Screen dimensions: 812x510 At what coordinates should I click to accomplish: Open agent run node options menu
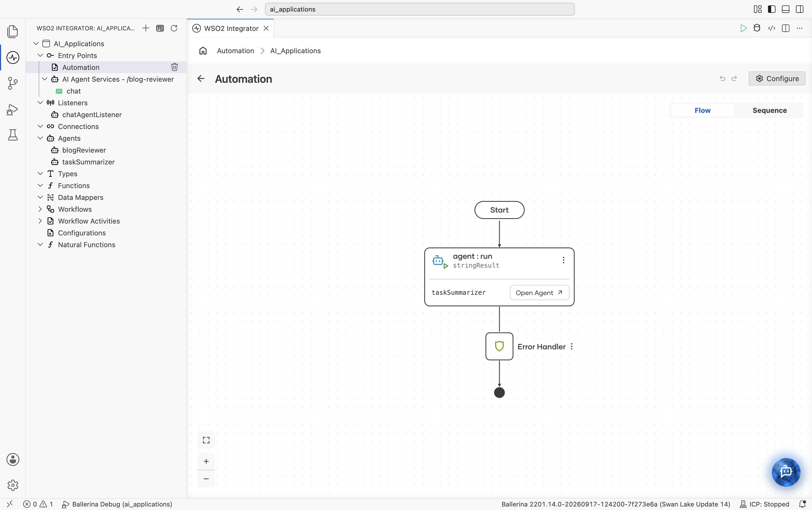click(x=563, y=260)
